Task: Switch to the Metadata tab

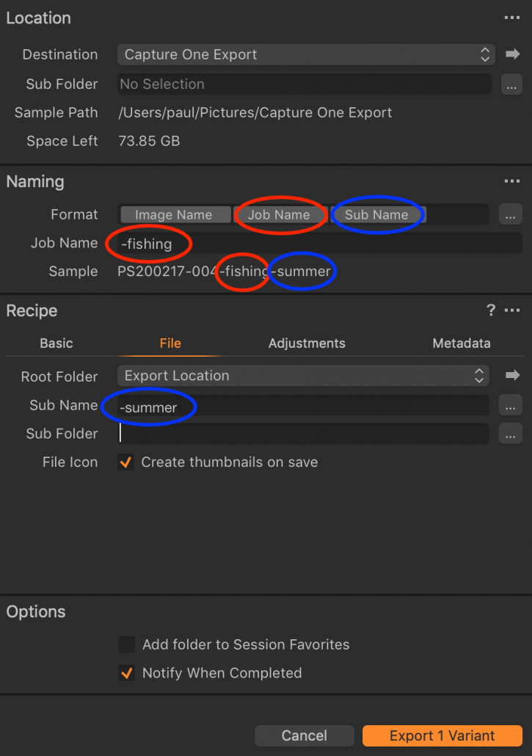Action: pyautogui.click(x=461, y=344)
